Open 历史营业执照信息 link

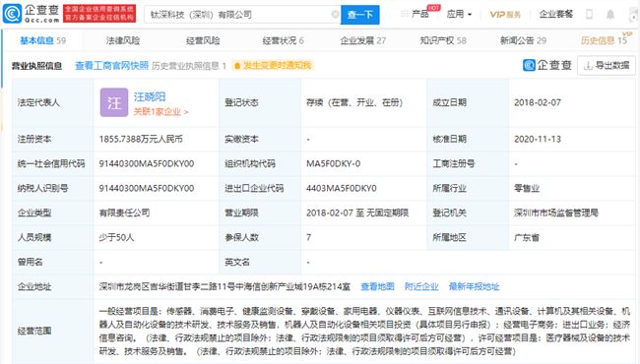click(189, 66)
